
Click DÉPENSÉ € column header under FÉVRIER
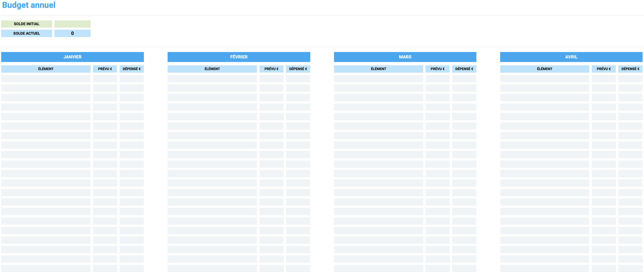298,69
